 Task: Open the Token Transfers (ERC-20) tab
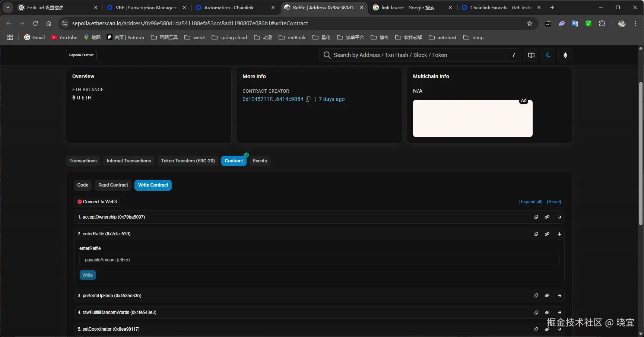point(188,161)
